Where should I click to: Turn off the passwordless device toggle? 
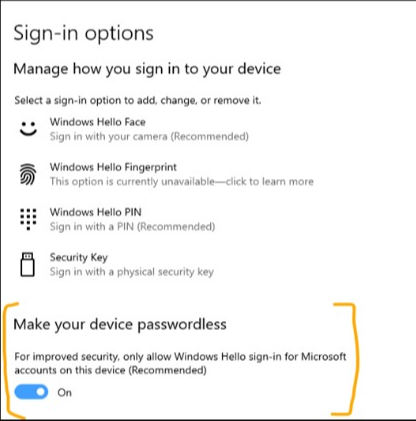click(31, 392)
